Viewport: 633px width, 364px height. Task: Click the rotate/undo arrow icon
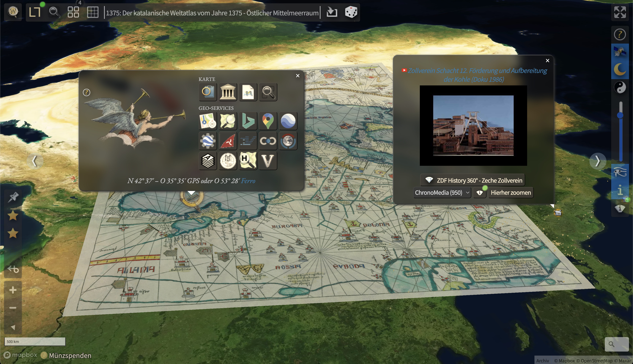13,269
